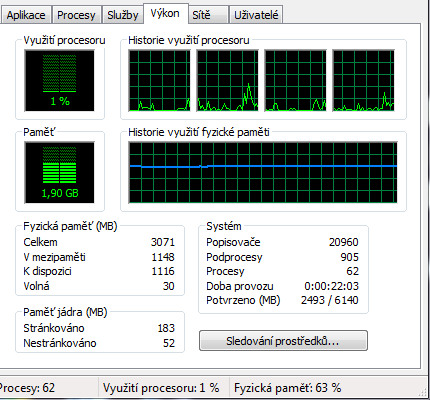The width and height of the screenshot is (430, 400).
Task: Click the memory gauge showing 1,90 GB
Action: 60,172
